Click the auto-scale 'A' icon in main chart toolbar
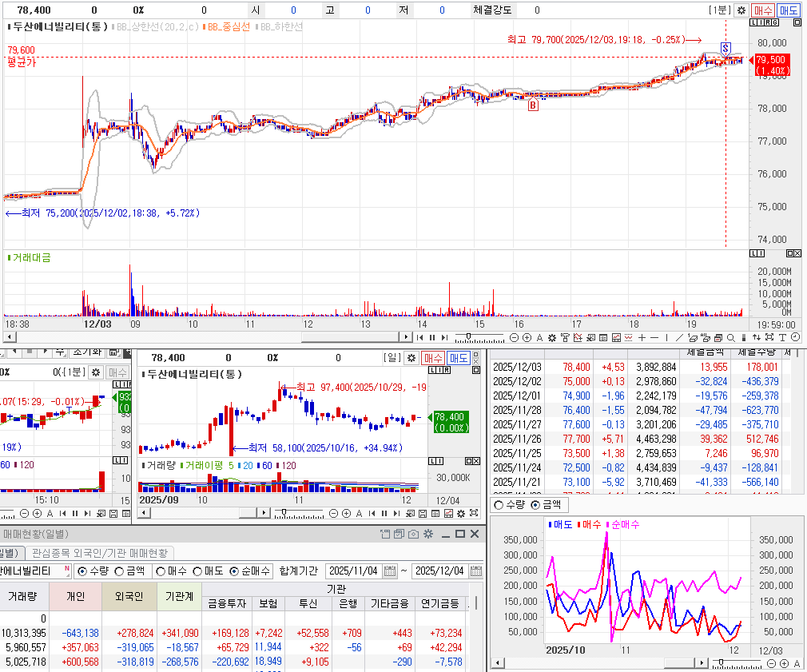Screen dimensions: 807x672 point(539,337)
